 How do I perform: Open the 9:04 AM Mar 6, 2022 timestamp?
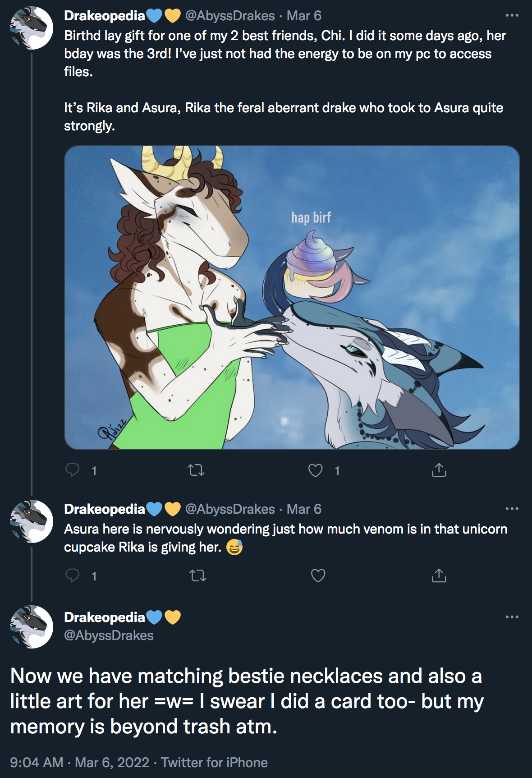click(x=79, y=763)
